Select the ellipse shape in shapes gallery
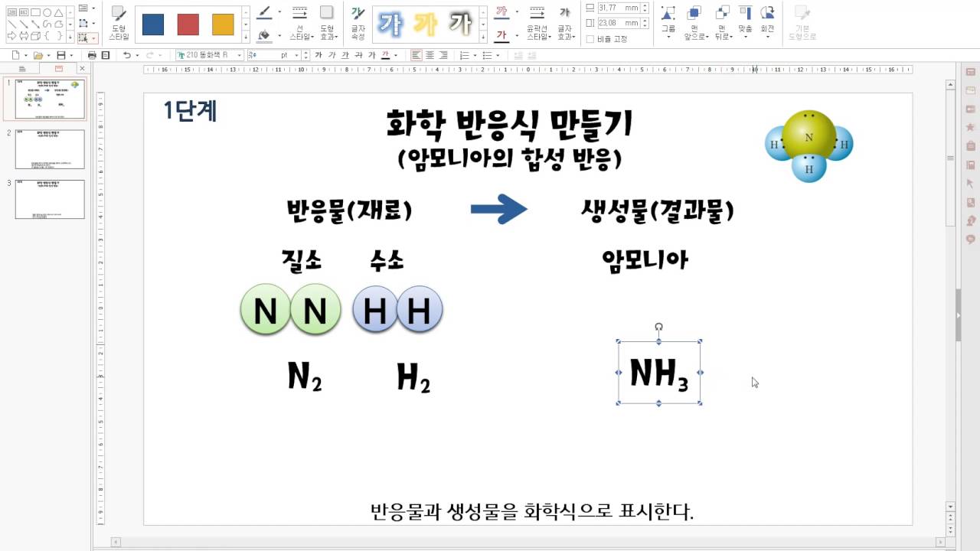The width and height of the screenshot is (980, 551). pyautogui.click(x=47, y=13)
